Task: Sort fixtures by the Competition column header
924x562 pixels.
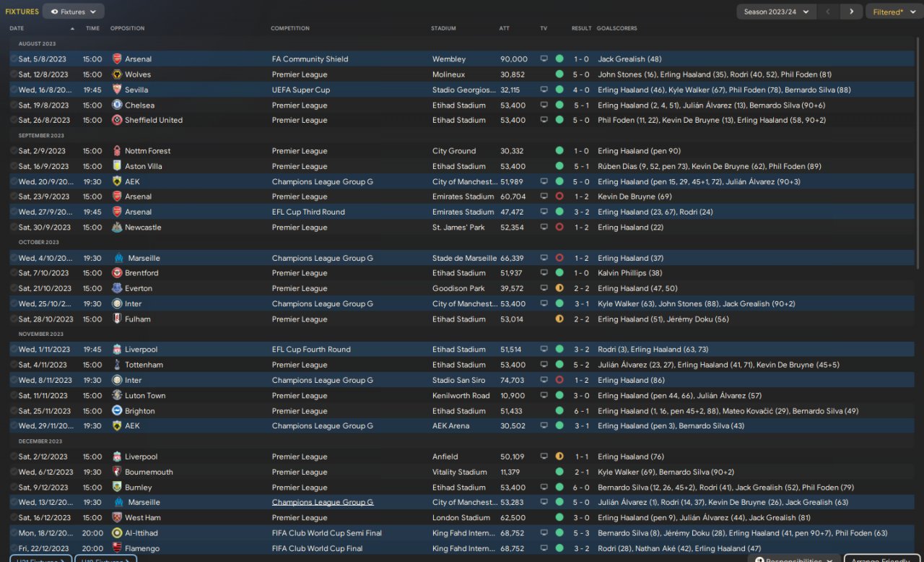Action: (x=290, y=28)
